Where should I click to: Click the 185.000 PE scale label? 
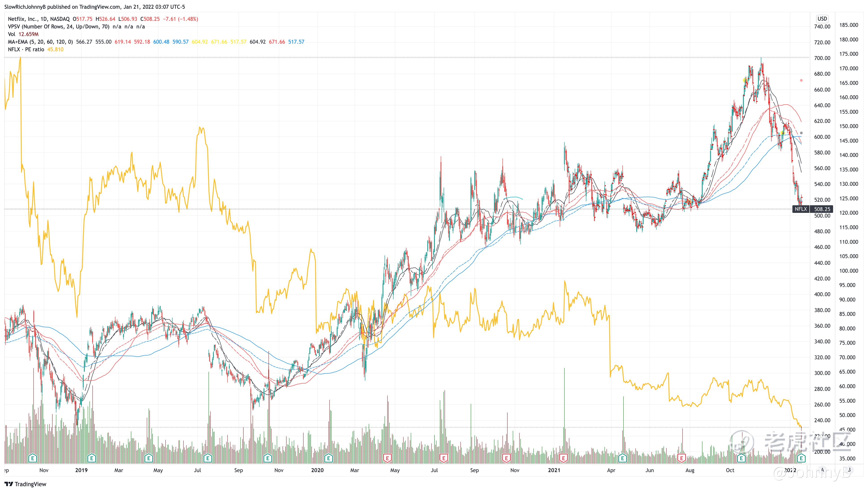(848, 25)
